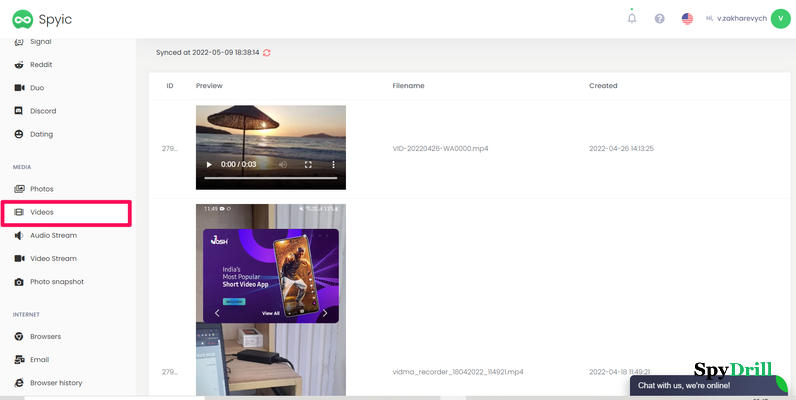Play the beach sunset video
The image size is (796, 400).
coord(208,164)
